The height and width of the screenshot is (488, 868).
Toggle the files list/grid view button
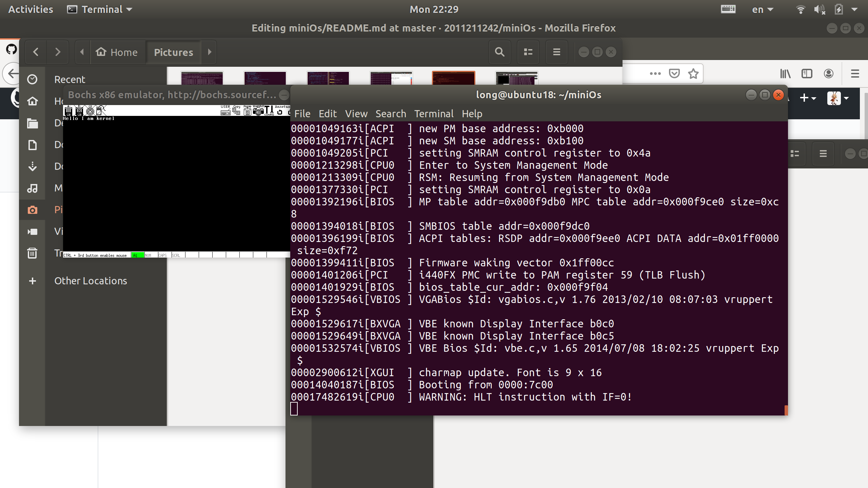[528, 52]
